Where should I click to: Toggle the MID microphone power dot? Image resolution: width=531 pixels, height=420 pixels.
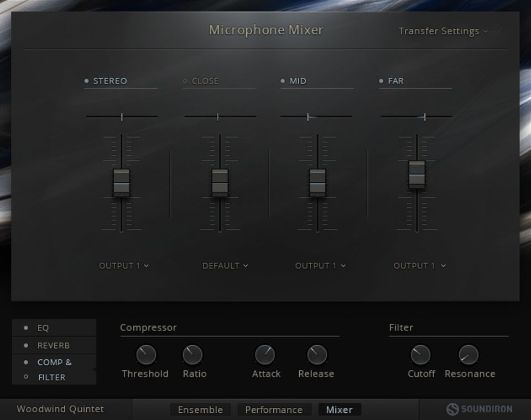(x=283, y=81)
